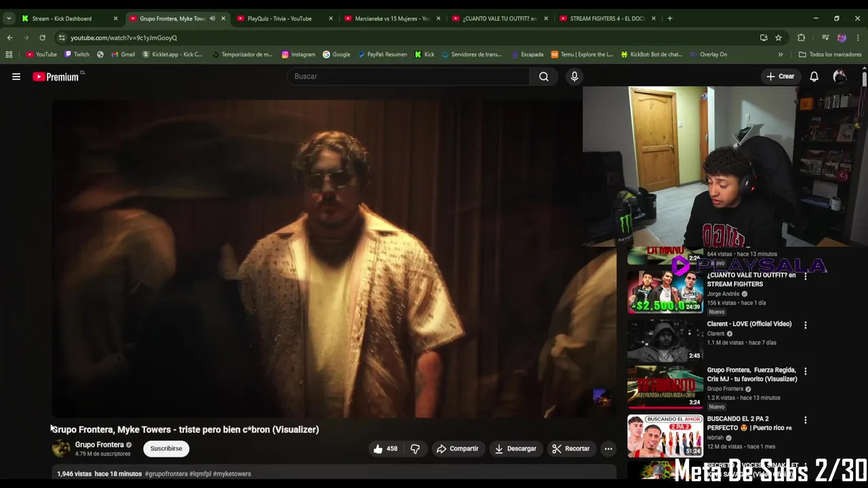Open KickBot: Bot de chat bookmark
Viewport: 868px width, 488px height.
[x=651, y=54]
